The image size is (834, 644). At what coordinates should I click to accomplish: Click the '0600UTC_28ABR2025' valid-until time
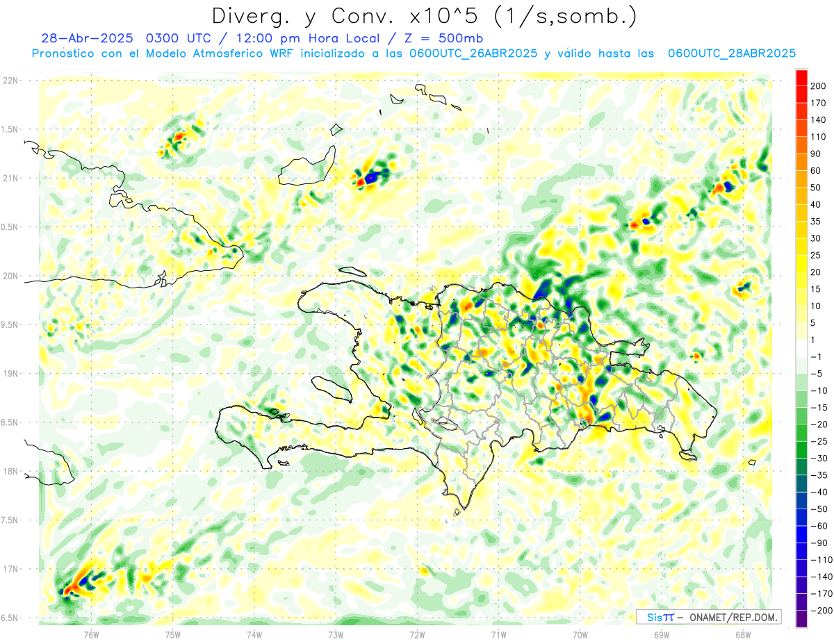[x=732, y=53]
